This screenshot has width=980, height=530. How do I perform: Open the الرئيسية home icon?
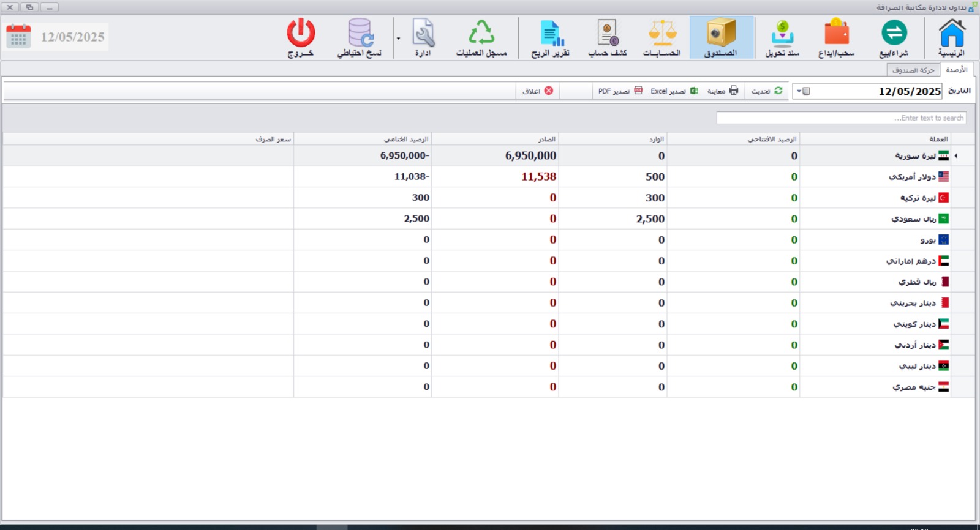coord(951,38)
